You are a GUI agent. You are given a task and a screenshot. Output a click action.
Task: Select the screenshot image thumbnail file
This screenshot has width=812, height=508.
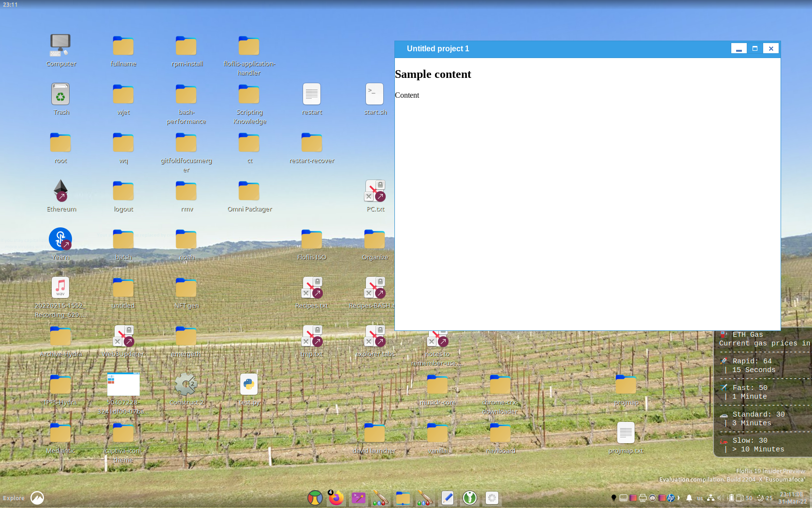pos(123,385)
